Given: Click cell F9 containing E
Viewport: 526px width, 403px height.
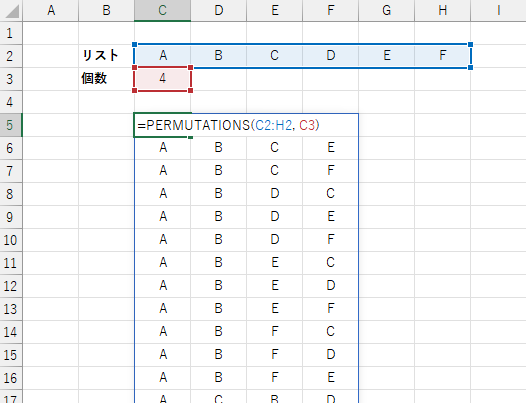Looking at the screenshot, I should click(x=331, y=217).
